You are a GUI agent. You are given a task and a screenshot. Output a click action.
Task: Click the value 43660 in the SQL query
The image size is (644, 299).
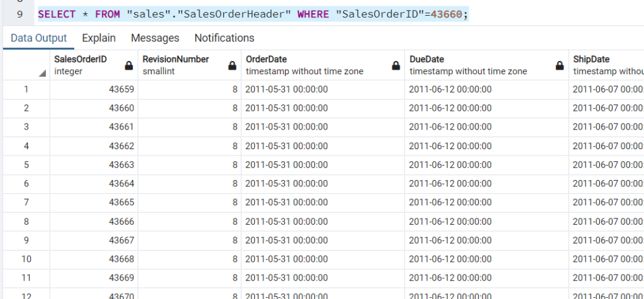446,14
